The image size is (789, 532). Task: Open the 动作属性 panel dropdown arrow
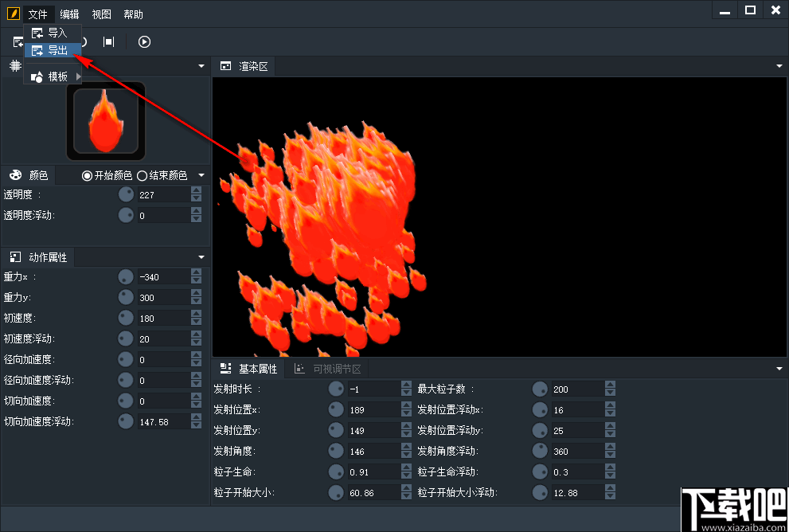click(x=201, y=257)
